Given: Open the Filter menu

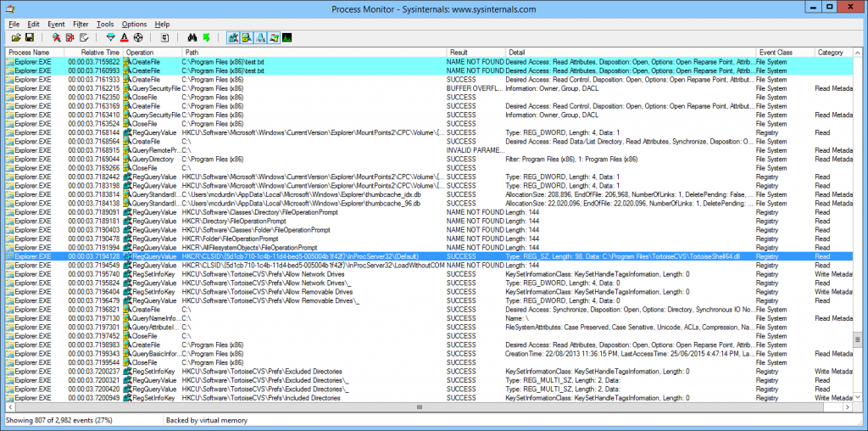Looking at the screenshot, I should (81, 24).
